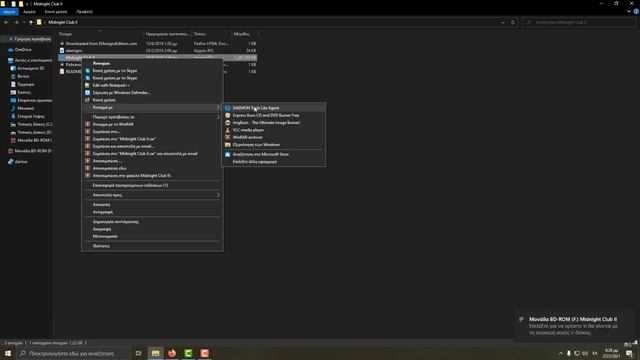
Task: Open Μουσική folder in sidebar
Action: click(22, 108)
